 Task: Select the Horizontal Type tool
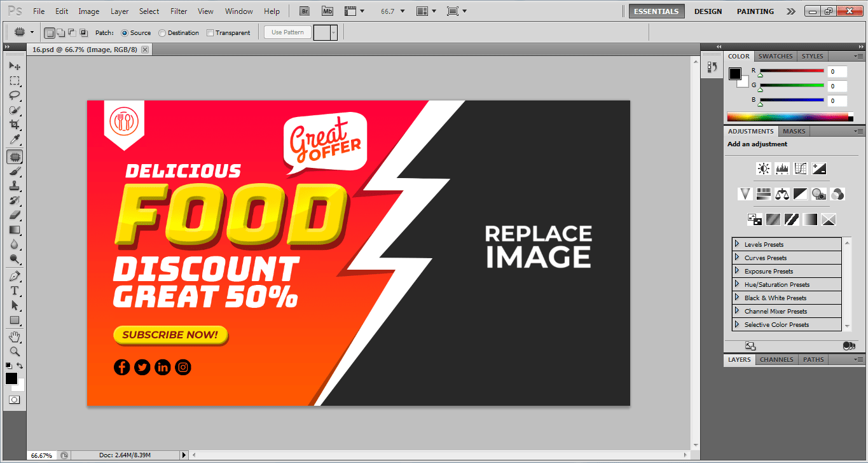point(14,291)
